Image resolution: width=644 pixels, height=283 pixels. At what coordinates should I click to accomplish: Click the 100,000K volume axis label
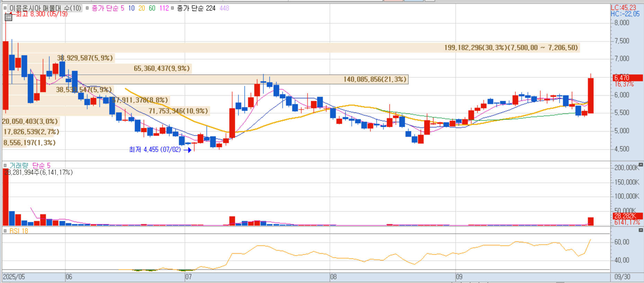[627, 196]
